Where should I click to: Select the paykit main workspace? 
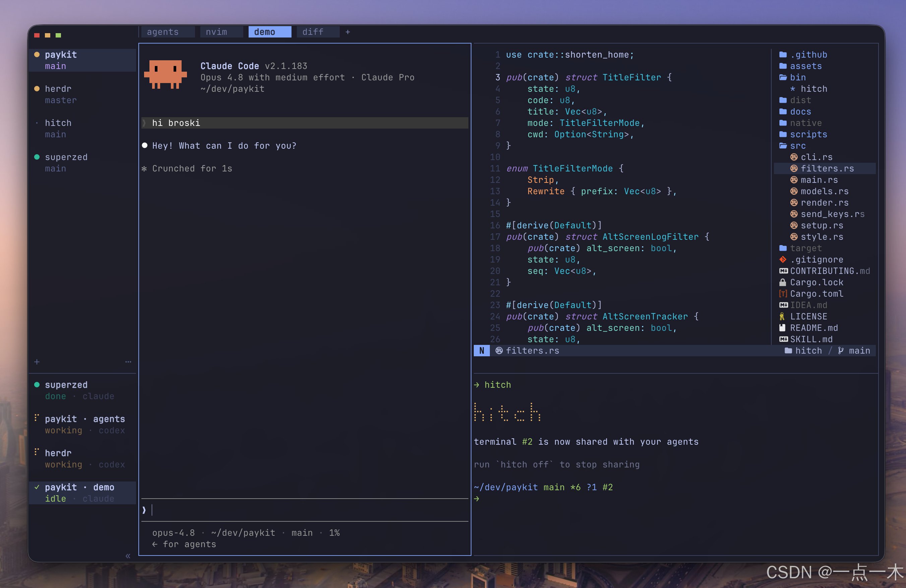82,60
